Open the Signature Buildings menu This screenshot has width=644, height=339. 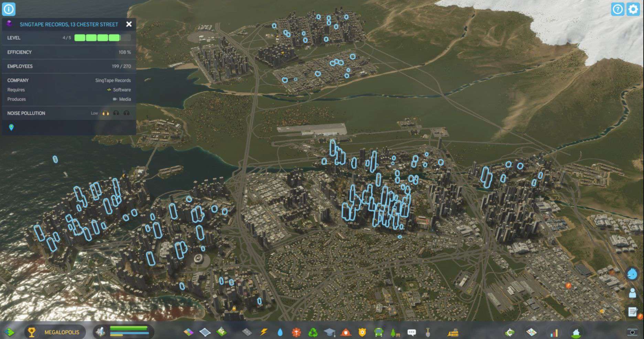[222, 332]
